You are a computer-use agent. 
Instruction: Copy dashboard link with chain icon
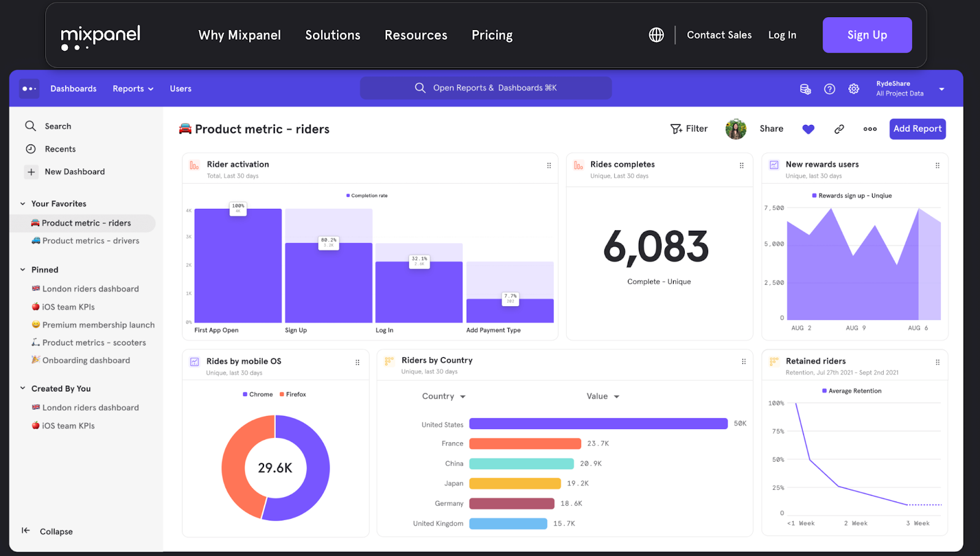(x=839, y=129)
